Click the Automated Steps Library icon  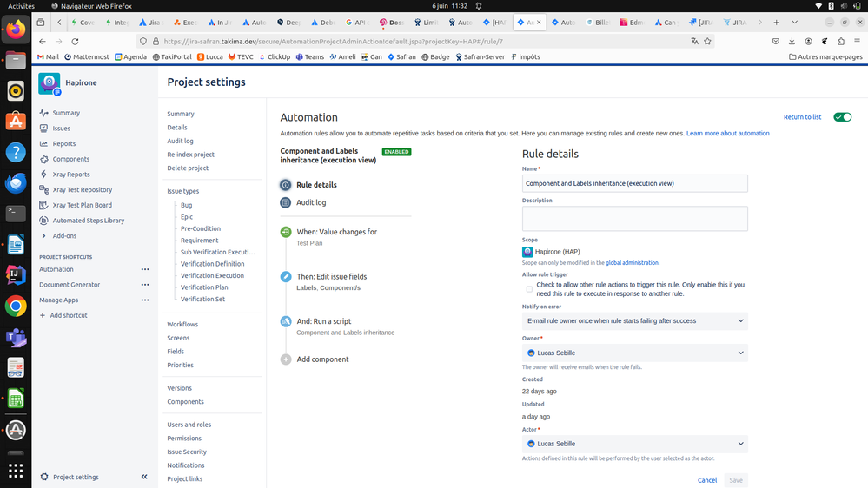coord(44,221)
